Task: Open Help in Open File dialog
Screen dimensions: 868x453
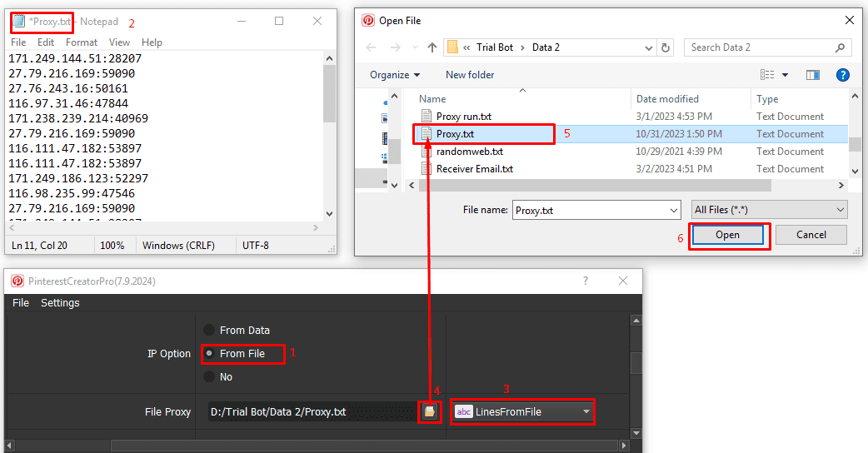Action: click(x=842, y=75)
